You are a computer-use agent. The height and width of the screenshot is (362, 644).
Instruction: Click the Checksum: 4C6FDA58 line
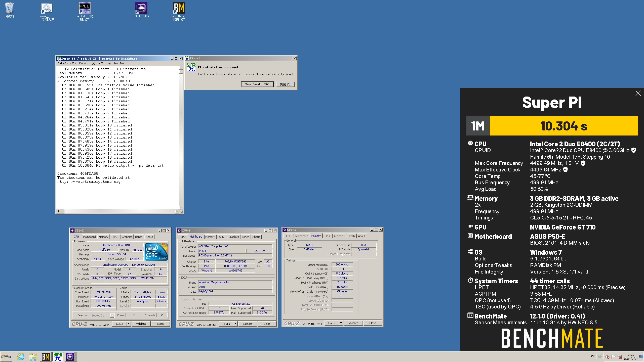point(78,173)
